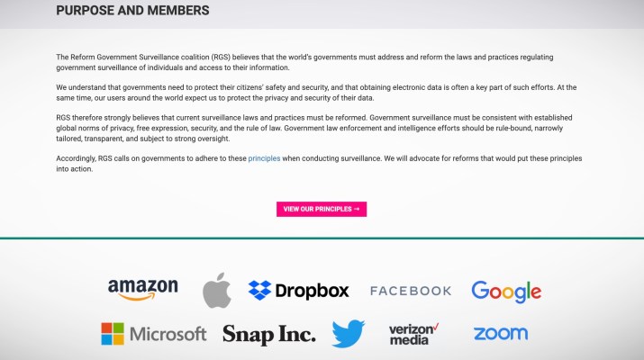Select the Facebook wordmark logo

point(411,291)
